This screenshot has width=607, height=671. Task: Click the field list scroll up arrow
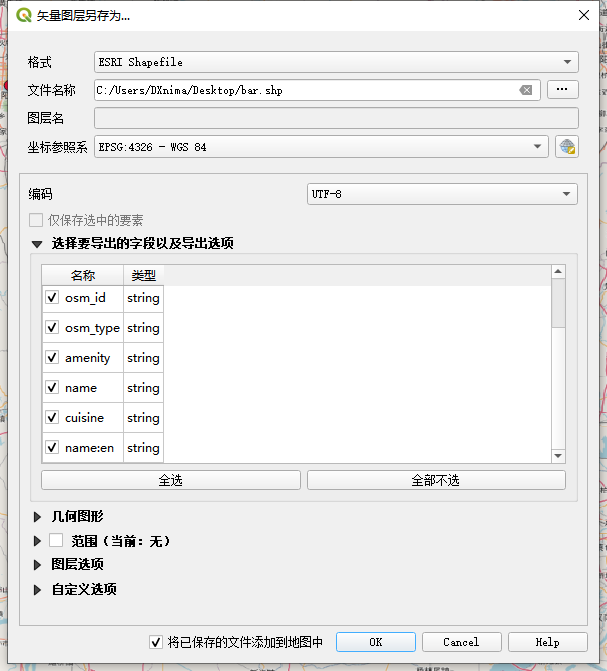(x=558, y=271)
